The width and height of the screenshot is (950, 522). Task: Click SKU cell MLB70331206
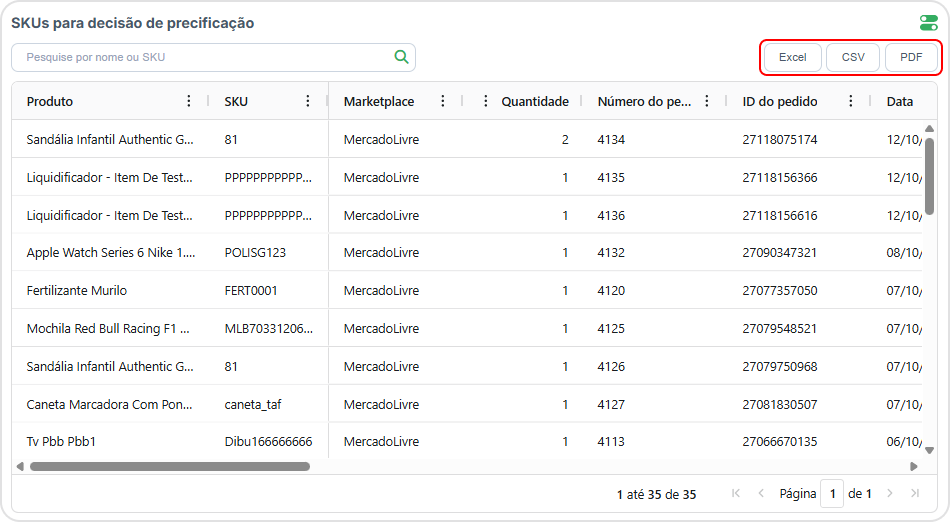(268, 329)
